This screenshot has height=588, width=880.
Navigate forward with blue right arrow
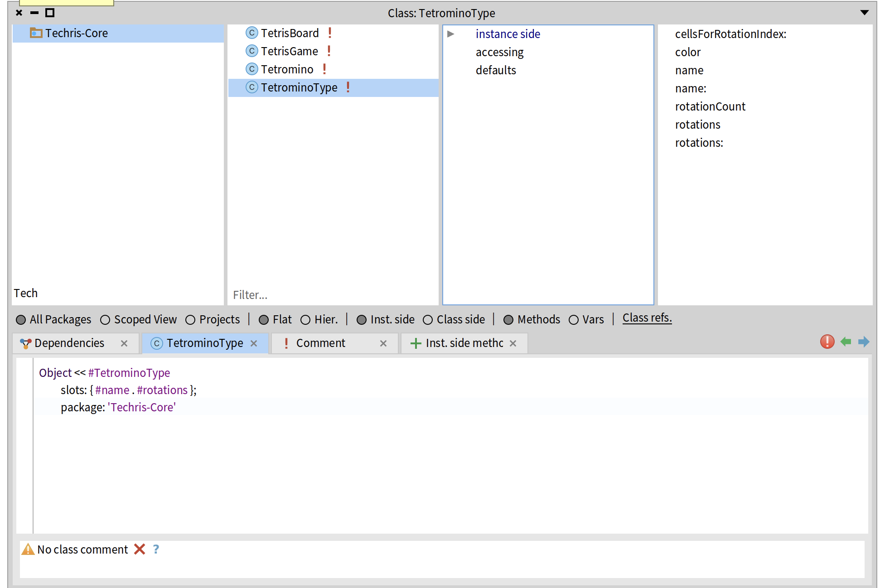(864, 342)
